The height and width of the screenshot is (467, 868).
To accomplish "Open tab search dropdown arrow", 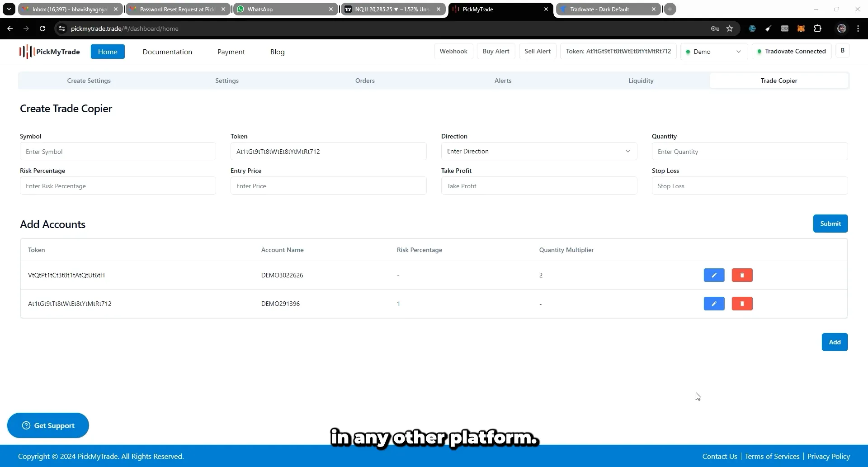I will pyautogui.click(x=9, y=9).
